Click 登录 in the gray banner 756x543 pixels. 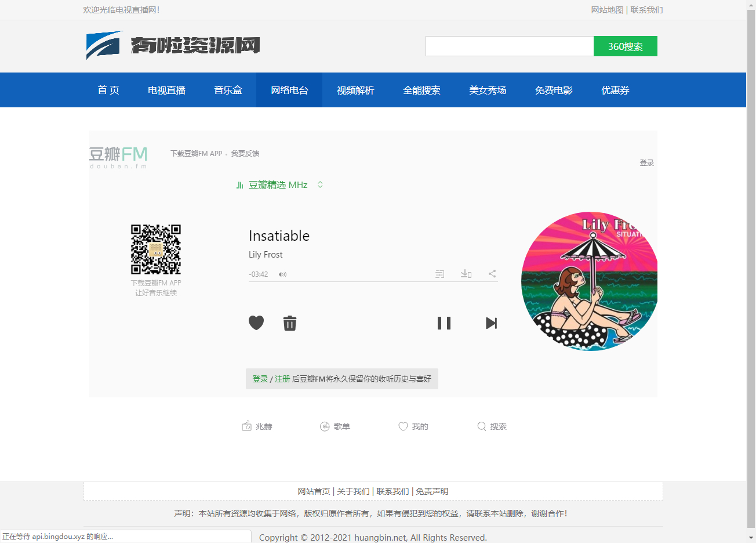pyautogui.click(x=260, y=379)
